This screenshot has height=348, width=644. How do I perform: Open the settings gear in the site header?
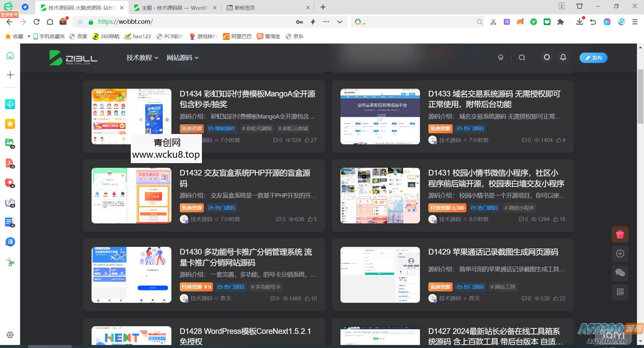click(547, 57)
